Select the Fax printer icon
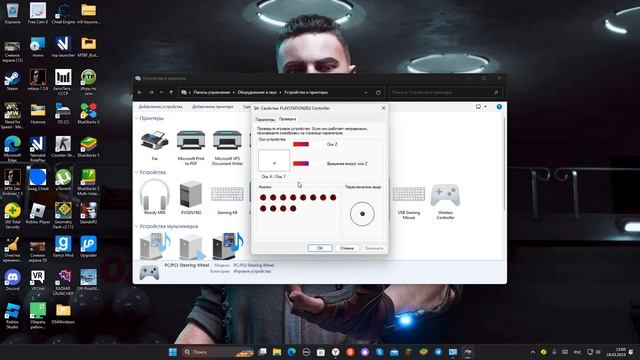640x360 pixels. point(155,146)
